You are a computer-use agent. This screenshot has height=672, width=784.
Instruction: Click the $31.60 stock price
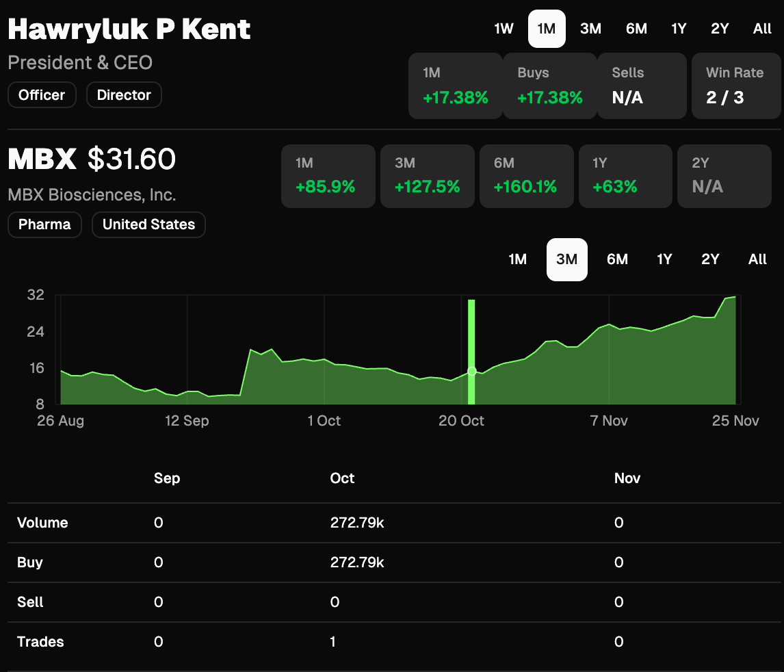(131, 159)
